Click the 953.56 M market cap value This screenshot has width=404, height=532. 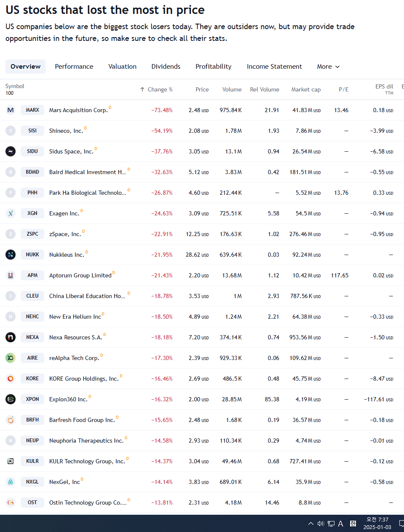tap(305, 337)
